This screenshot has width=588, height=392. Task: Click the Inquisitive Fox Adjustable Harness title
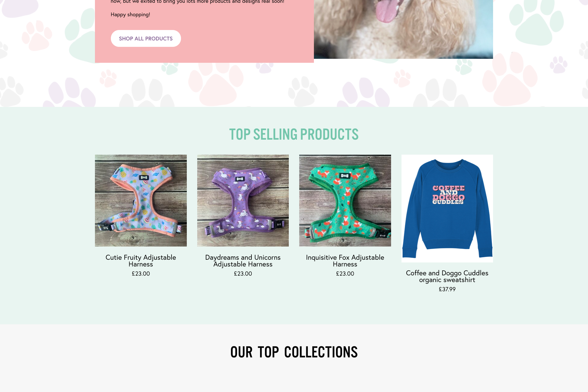[x=345, y=261]
